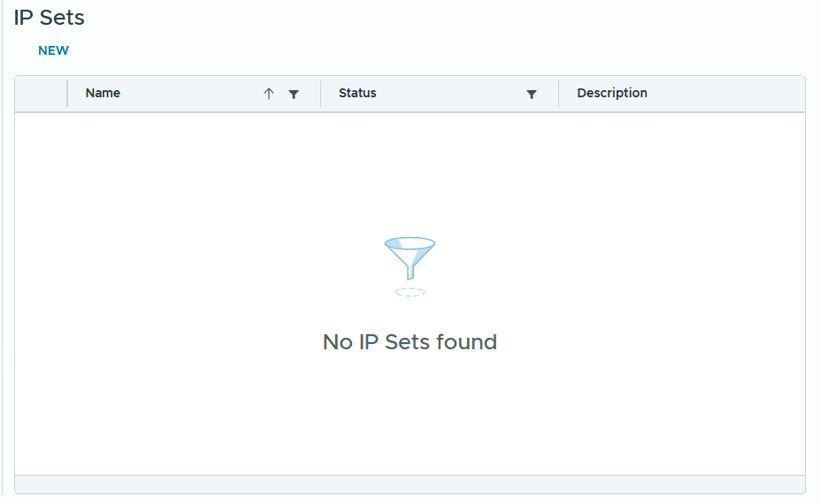Screen dimensions: 820x504
Task: Click the large funnel illustration in empty table
Action: coord(410,258)
